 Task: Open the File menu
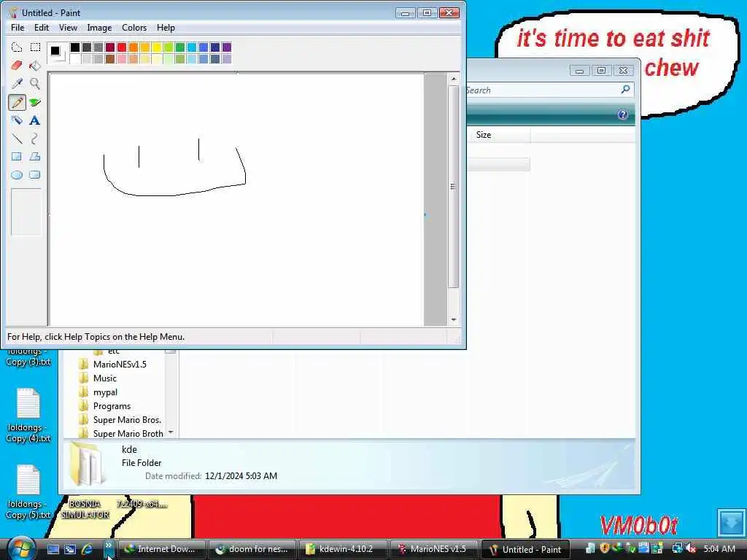coord(18,28)
